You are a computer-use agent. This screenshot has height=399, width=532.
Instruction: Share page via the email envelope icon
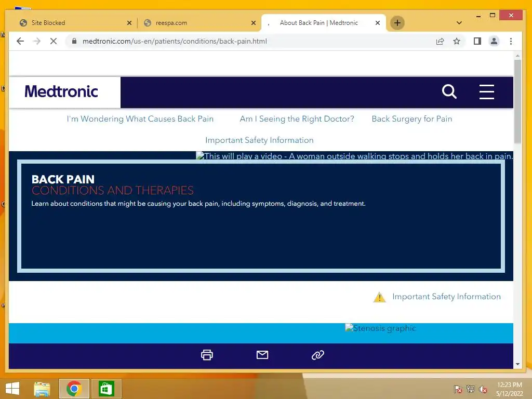(262, 355)
